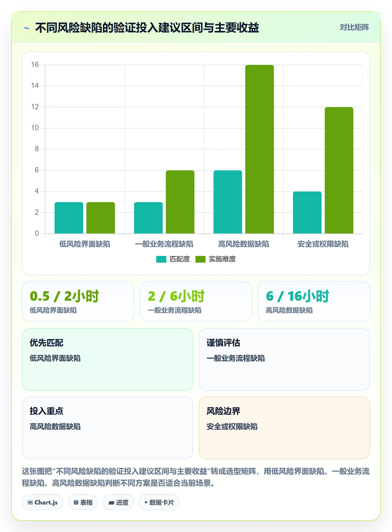Toggle the 匹配度 legend teal swatch
Image resolution: width=392 pixels, height=532 pixels.
click(x=161, y=259)
